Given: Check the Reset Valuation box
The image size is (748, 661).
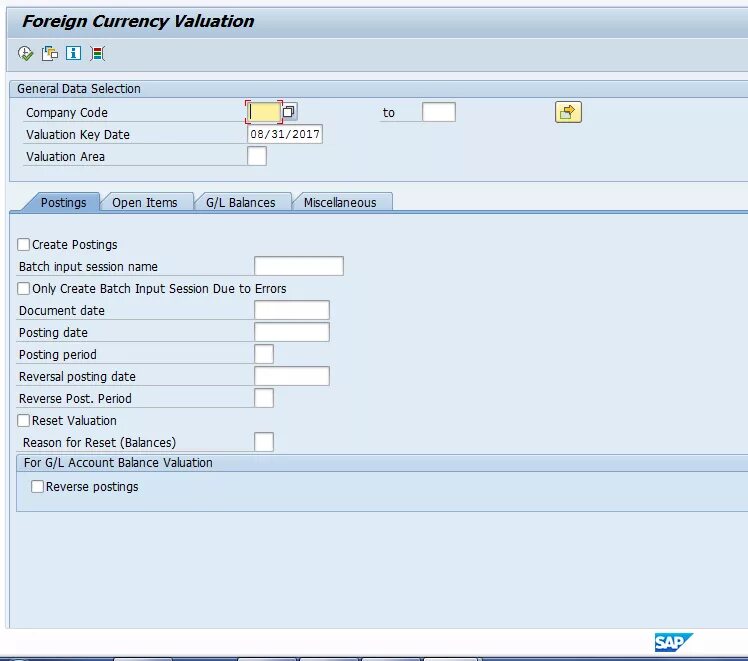Looking at the screenshot, I should (x=23, y=421).
